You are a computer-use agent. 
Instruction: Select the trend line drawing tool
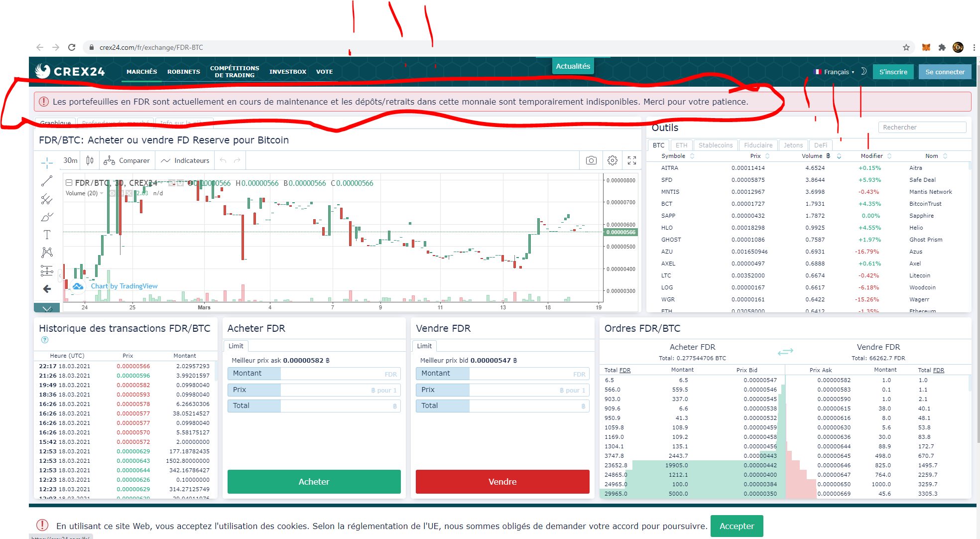coord(47,181)
